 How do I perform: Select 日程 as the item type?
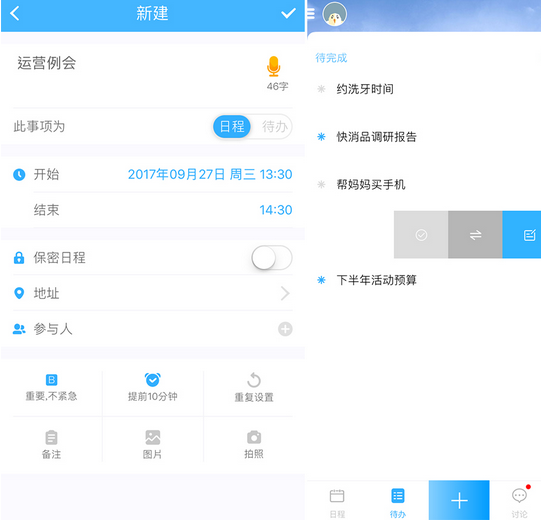(232, 127)
